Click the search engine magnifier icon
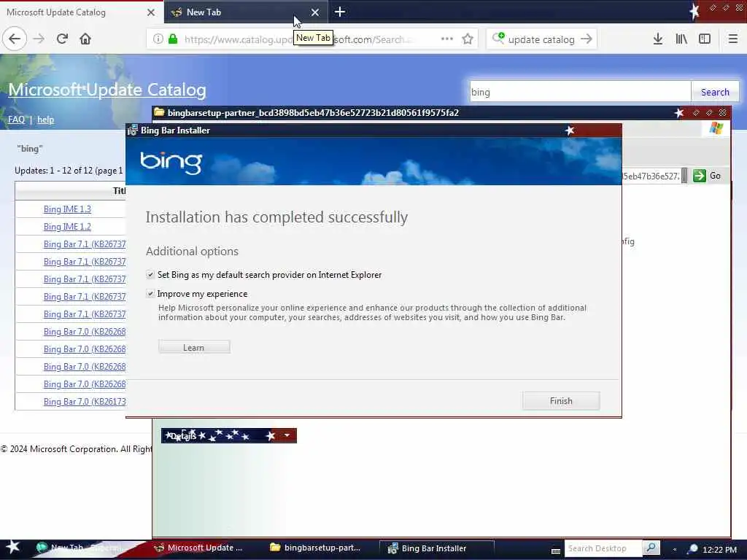The height and width of the screenshot is (560, 747). [x=498, y=38]
